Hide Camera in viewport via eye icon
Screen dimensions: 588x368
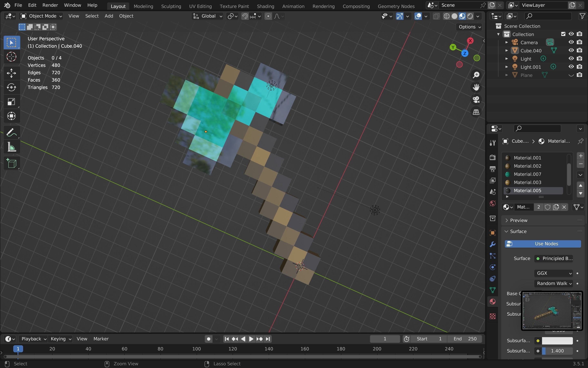click(x=571, y=42)
